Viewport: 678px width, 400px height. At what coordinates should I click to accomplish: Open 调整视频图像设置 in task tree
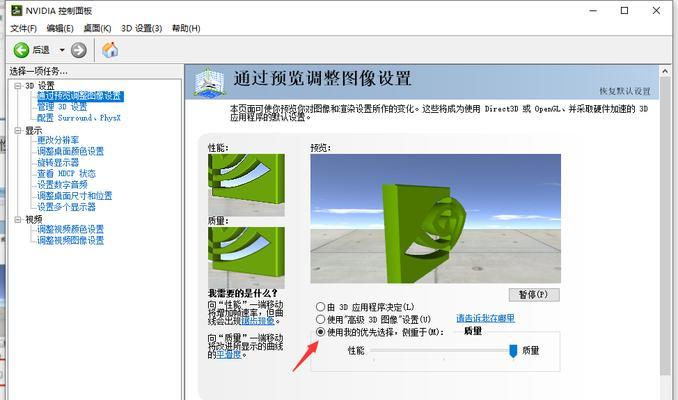pos(70,240)
